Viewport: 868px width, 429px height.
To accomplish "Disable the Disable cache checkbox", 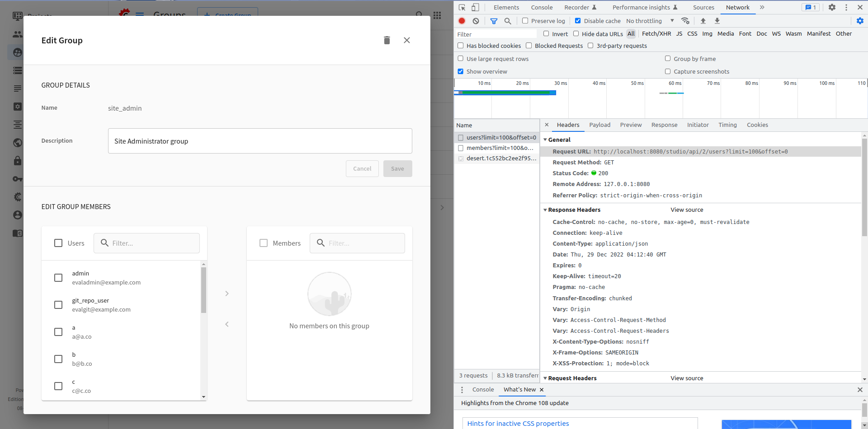I will [578, 21].
